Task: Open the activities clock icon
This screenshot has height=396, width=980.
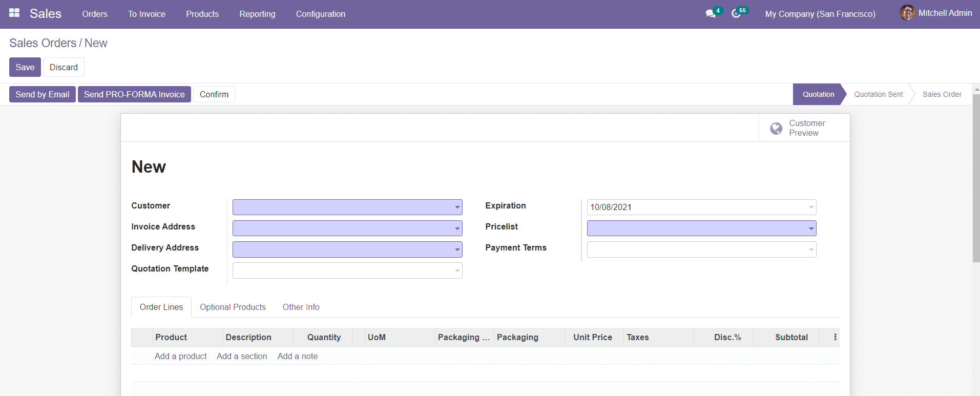Action: [736, 14]
